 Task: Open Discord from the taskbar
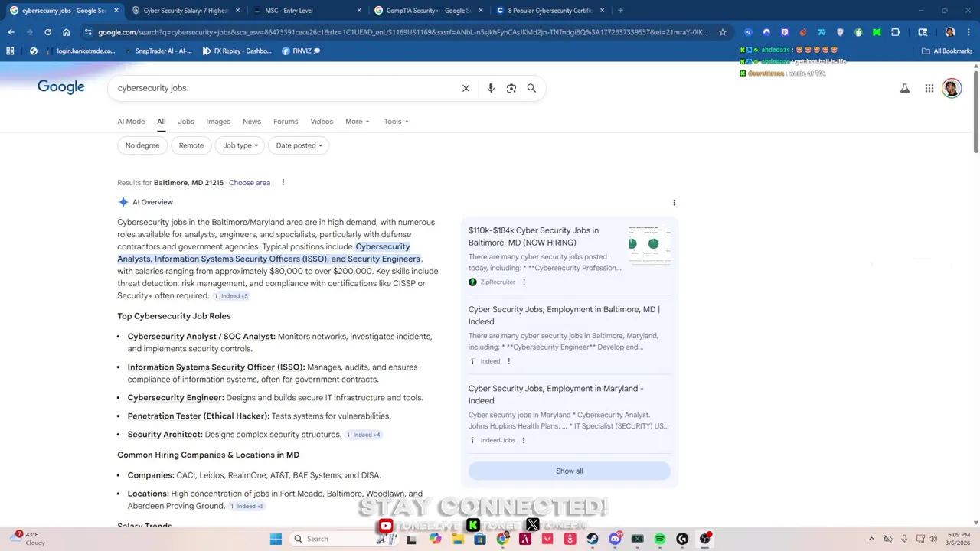coord(615,539)
